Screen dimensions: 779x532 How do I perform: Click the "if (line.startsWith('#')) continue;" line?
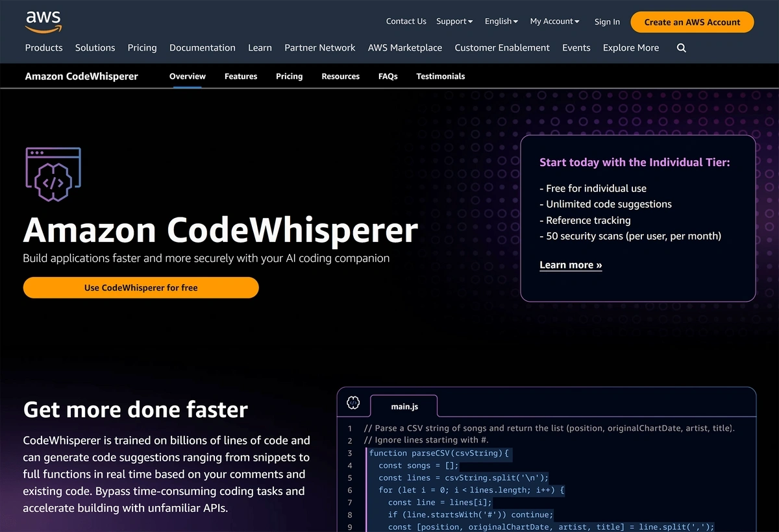470,514
